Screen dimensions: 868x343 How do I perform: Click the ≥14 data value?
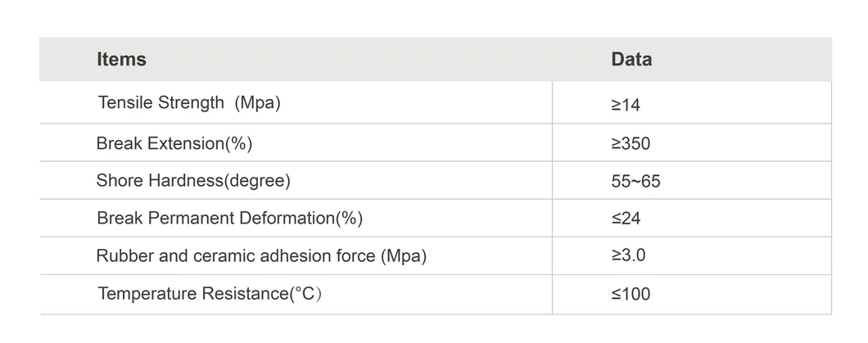(x=626, y=105)
